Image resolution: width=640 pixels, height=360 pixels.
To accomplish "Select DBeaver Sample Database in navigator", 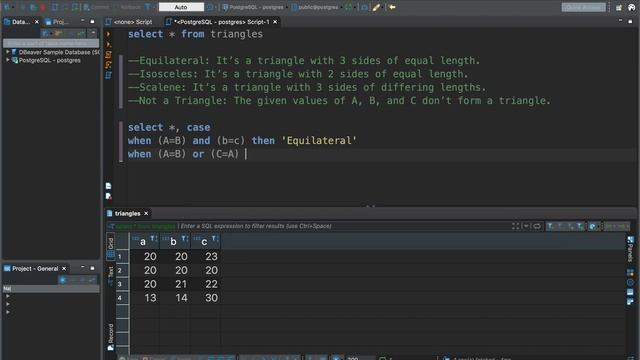I will 59,52.
